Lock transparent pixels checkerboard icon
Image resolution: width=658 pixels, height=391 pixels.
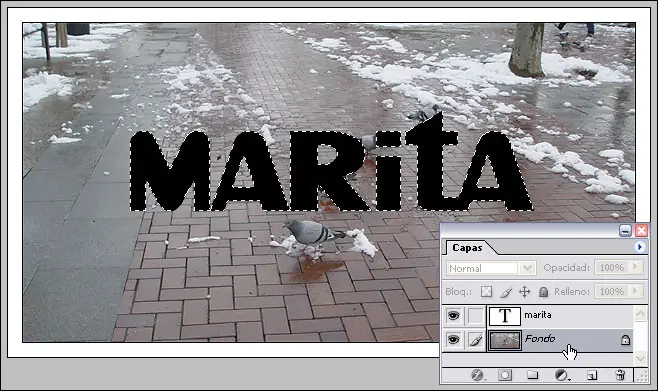click(x=486, y=292)
